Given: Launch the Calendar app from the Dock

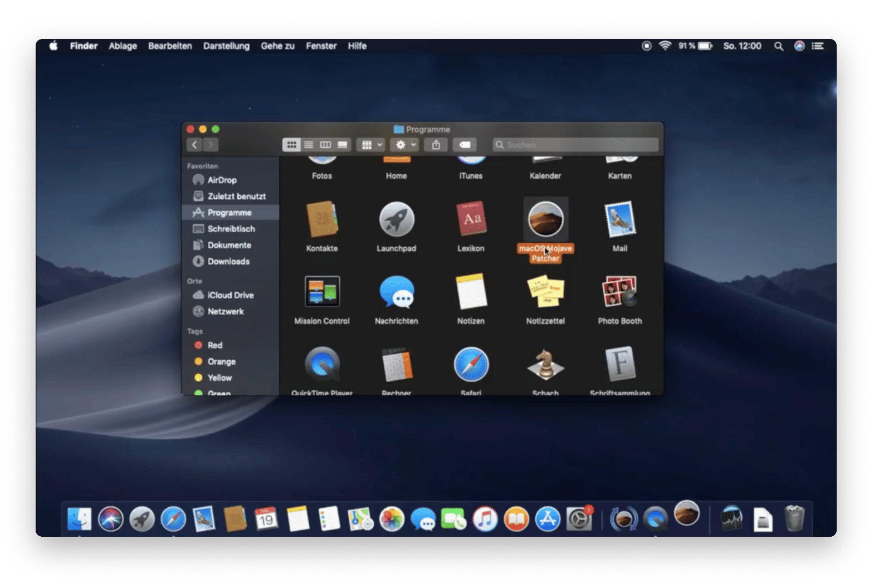Looking at the screenshot, I should (x=266, y=519).
